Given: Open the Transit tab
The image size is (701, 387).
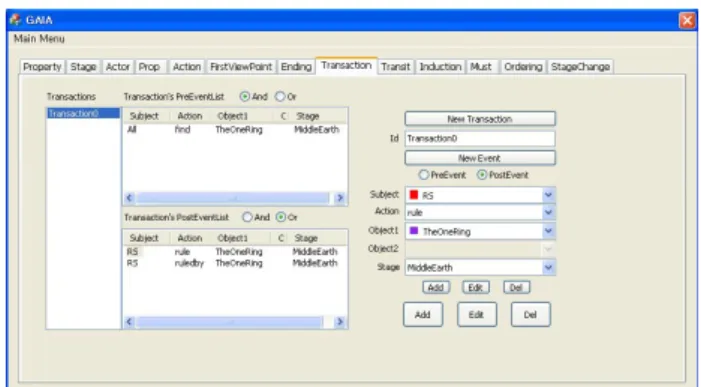Looking at the screenshot, I should click(x=395, y=67).
